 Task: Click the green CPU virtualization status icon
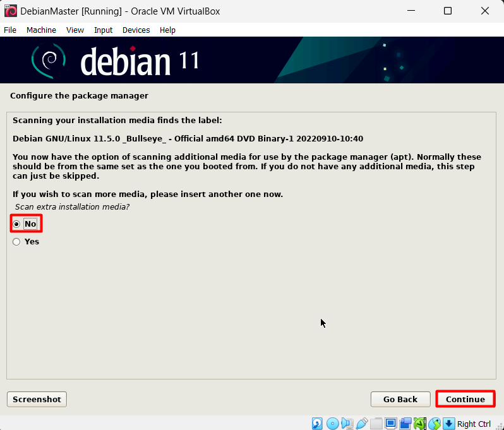coord(420,424)
